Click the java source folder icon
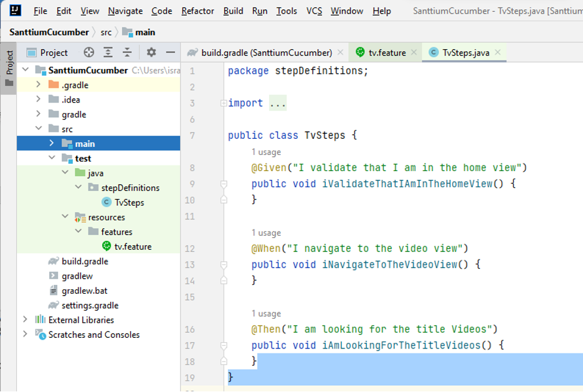The width and height of the screenshot is (583, 392). (x=80, y=172)
